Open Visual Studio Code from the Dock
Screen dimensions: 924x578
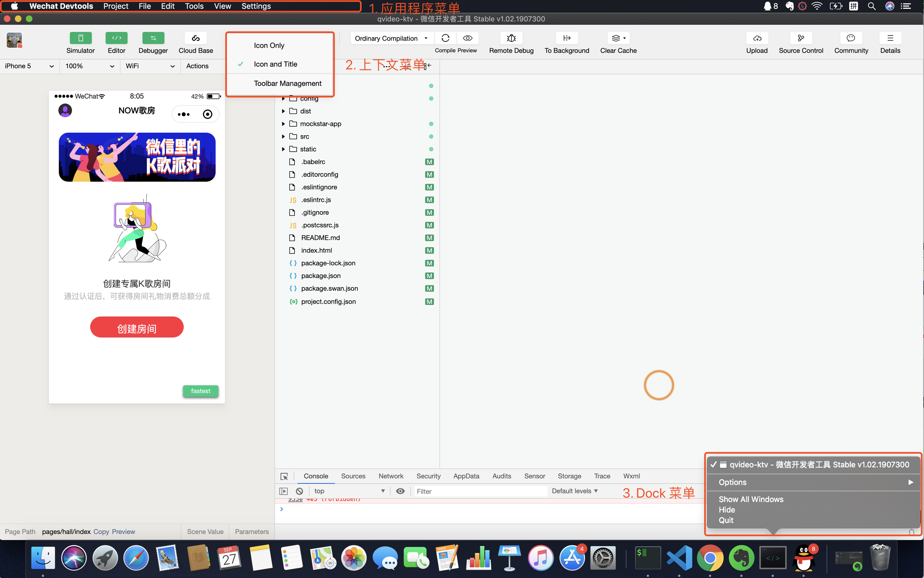click(679, 558)
